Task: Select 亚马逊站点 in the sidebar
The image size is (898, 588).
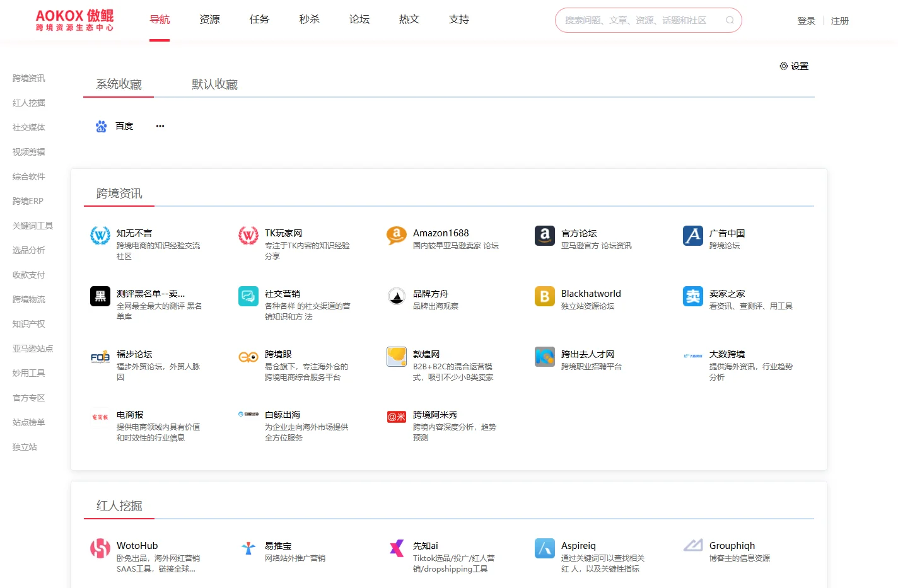Action: [x=33, y=349]
